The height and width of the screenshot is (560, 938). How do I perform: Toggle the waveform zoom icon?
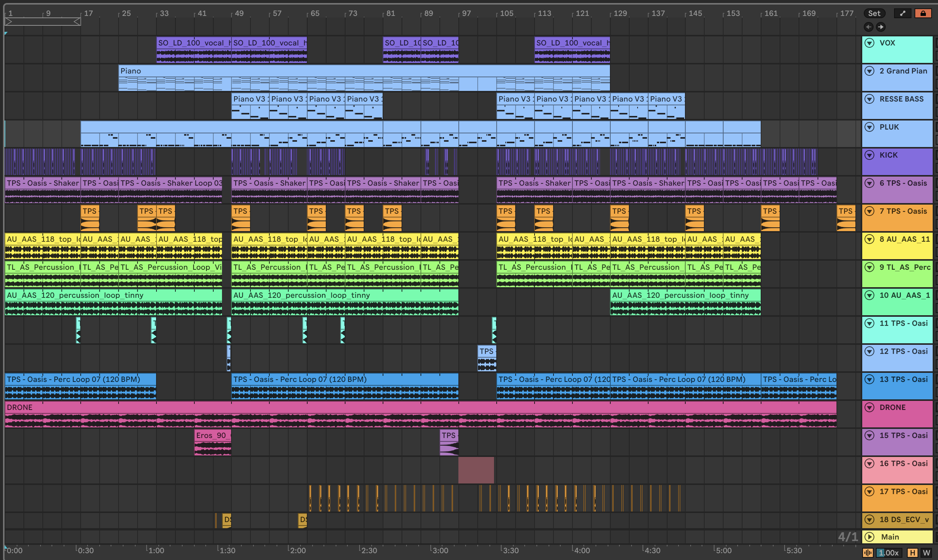pos(868,553)
